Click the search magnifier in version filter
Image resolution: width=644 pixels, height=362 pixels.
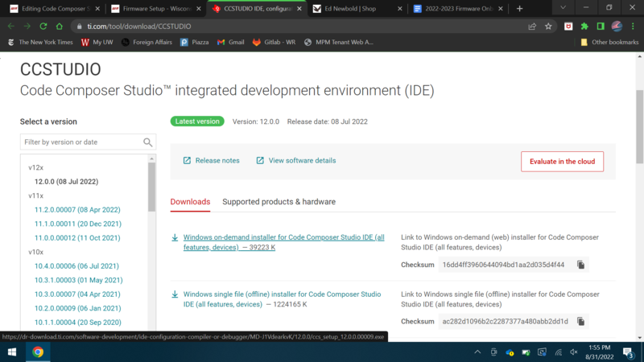coord(148,142)
